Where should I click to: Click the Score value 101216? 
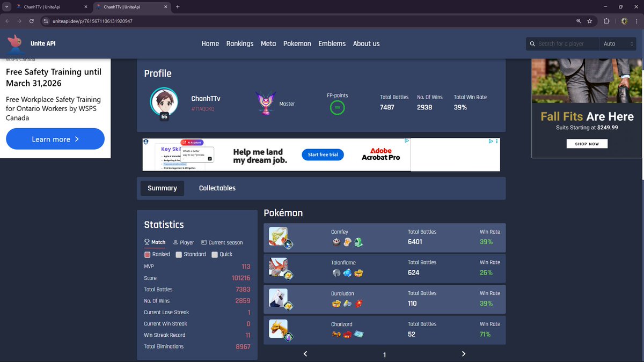point(241,278)
